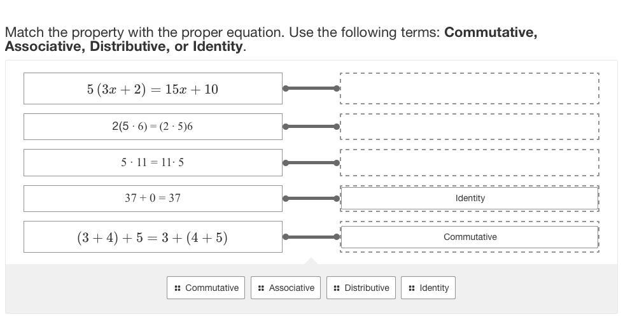Select the equation box 37 + 0 = 37
Screen dimensions: 644x324
click(153, 198)
